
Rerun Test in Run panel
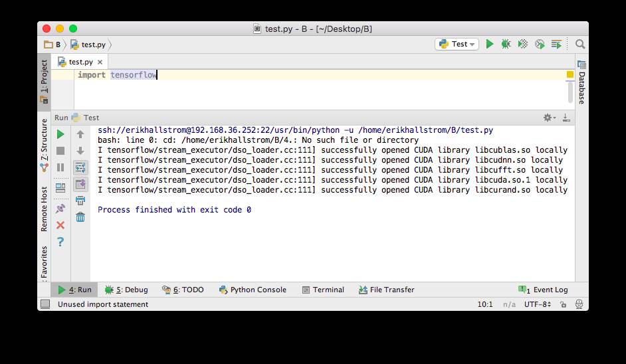pyautogui.click(x=60, y=134)
